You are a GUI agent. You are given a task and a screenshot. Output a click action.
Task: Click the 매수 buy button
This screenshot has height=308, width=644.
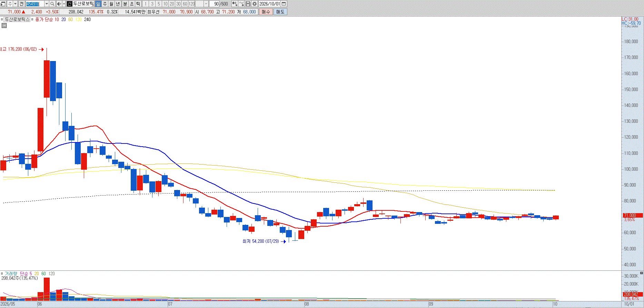tap(266, 12)
